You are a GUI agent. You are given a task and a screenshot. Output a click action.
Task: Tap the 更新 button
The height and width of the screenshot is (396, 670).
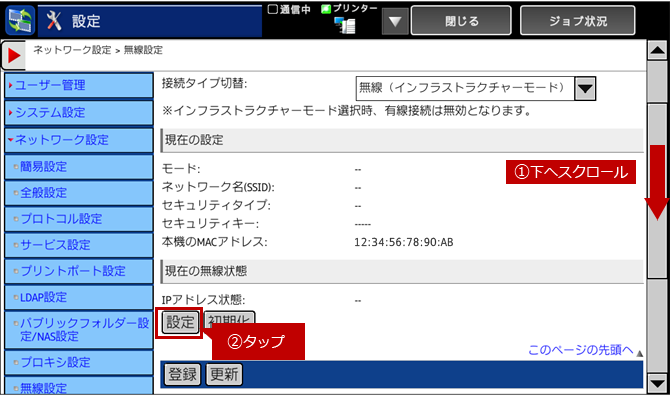click(x=224, y=374)
